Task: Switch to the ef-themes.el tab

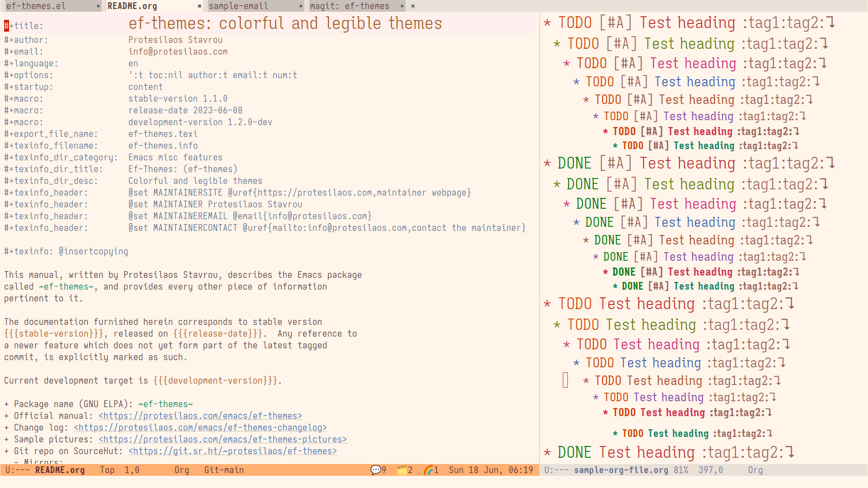Action: coord(36,6)
